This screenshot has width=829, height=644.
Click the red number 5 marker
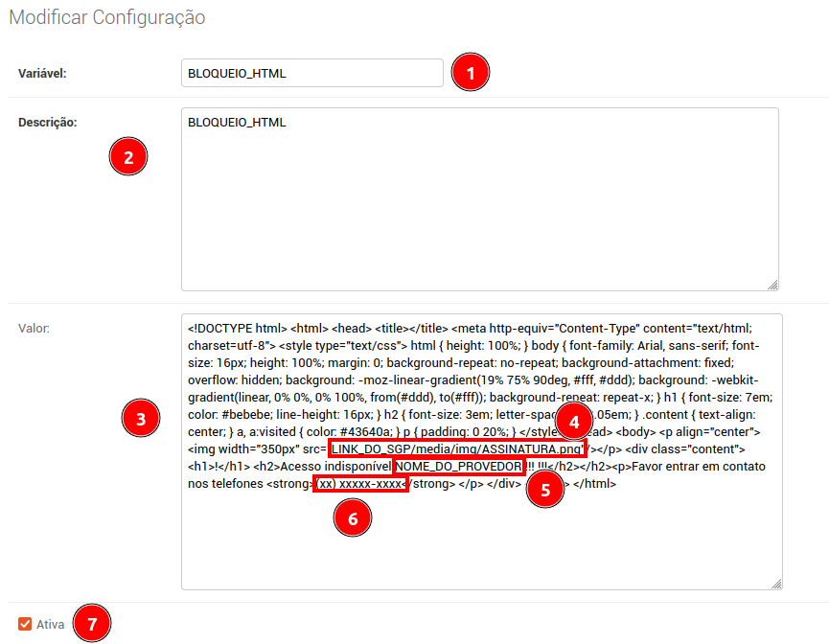tap(545, 489)
